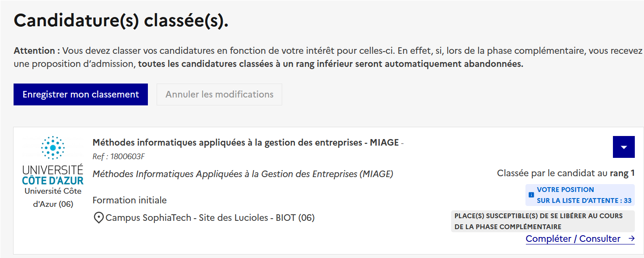Image resolution: width=644 pixels, height=258 pixels.
Task: Click the map pin location icon
Action: [99, 217]
